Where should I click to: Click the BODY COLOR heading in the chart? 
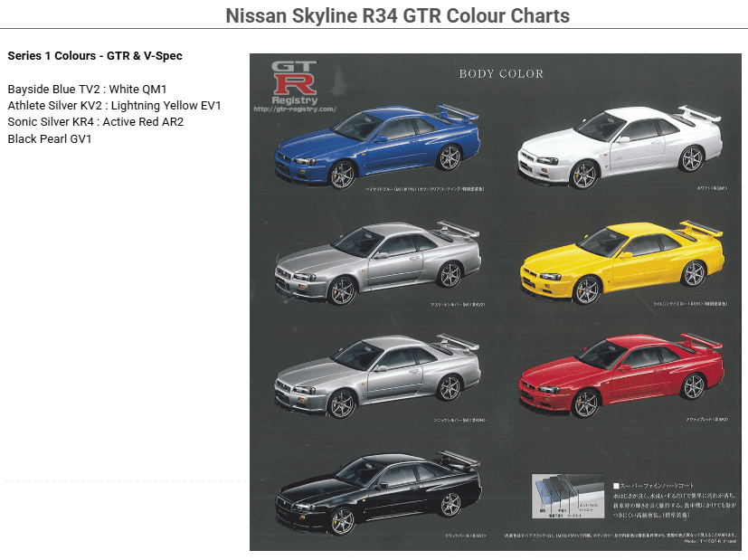[x=501, y=73]
